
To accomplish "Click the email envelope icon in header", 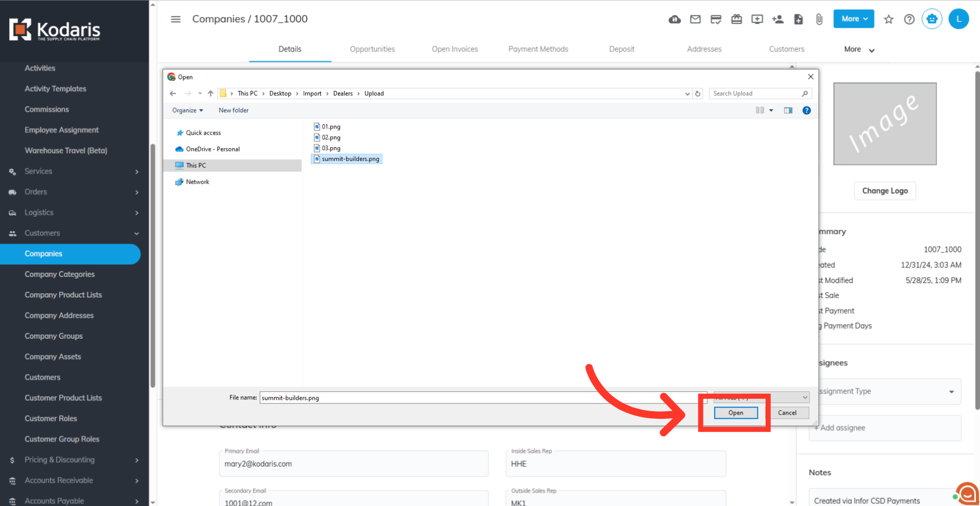I will click(695, 19).
